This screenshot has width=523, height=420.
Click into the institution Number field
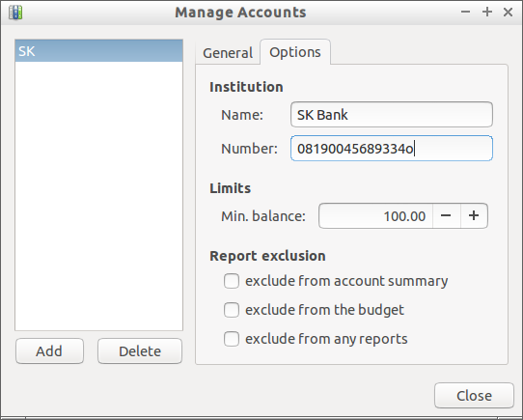(392, 149)
